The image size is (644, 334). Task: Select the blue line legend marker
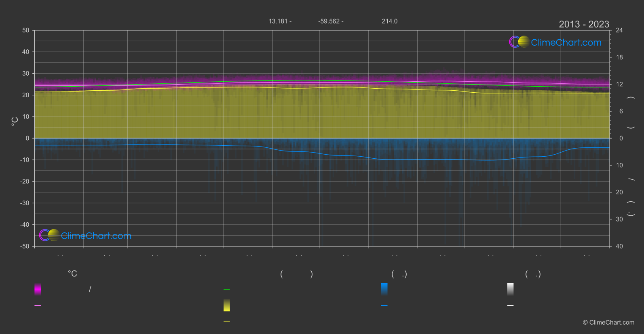point(384,306)
